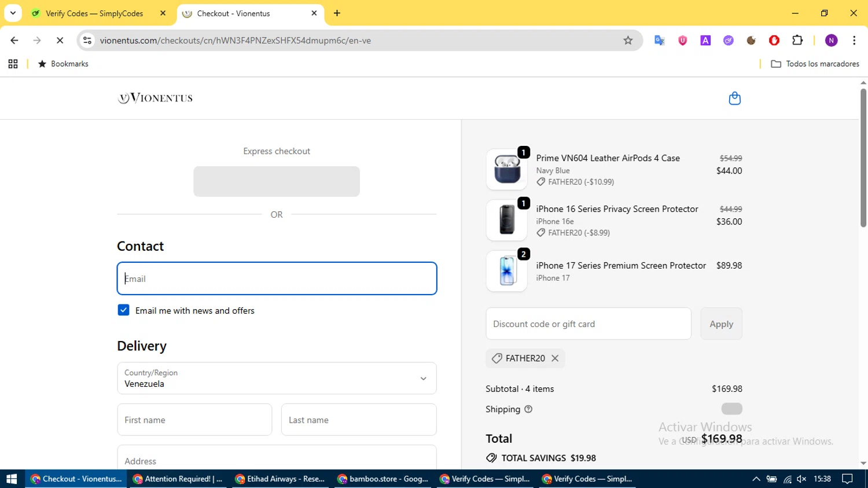Open the tab search dropdown arrow
Viewport: 868px width, 488px height.
pyautogui.click(x=13, y=13)
